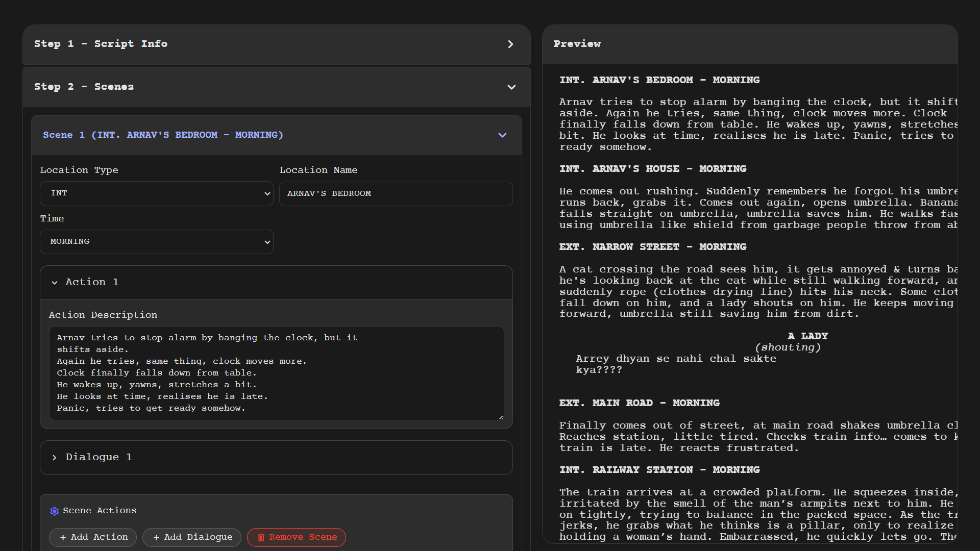Click inside the Action Description textarea
Image resolution: width=980 pixels, height=551 pixels.
pos(276,373)
